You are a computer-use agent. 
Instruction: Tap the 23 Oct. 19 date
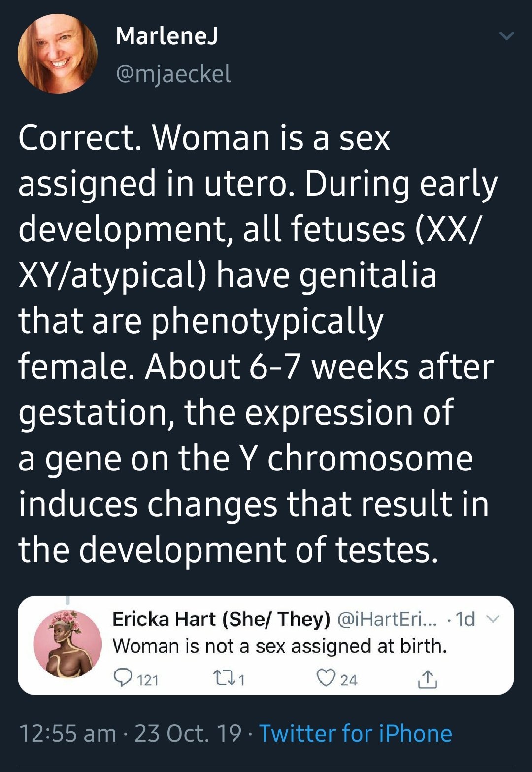point(188,733)
